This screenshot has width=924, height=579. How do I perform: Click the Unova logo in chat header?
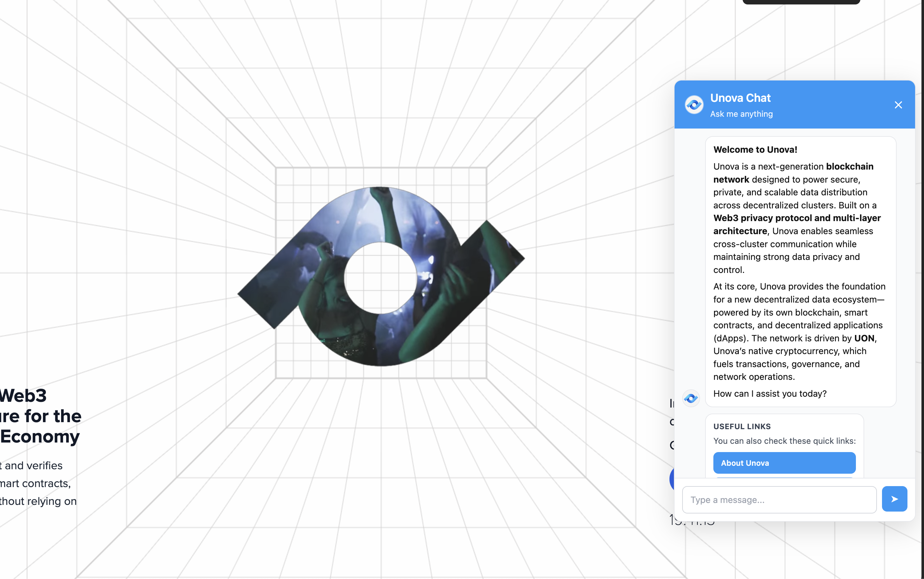pos(694,105)
